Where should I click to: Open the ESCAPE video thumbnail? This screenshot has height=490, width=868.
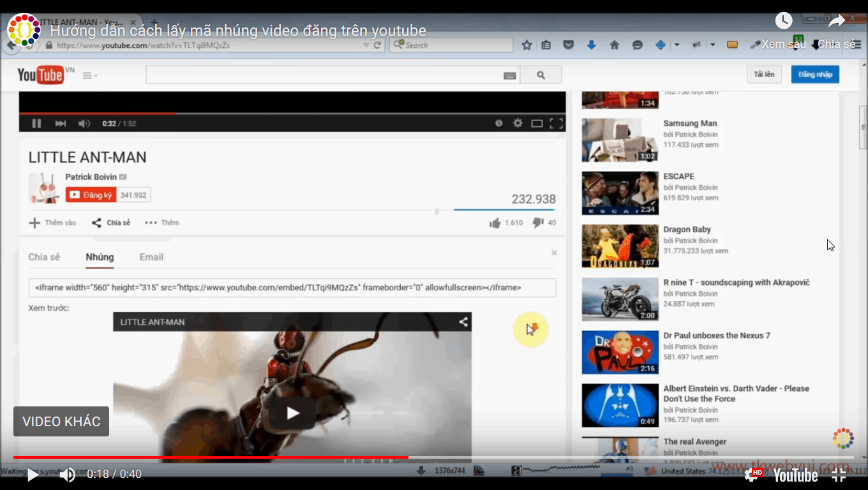pyautogui.click(x=620, y=193)
